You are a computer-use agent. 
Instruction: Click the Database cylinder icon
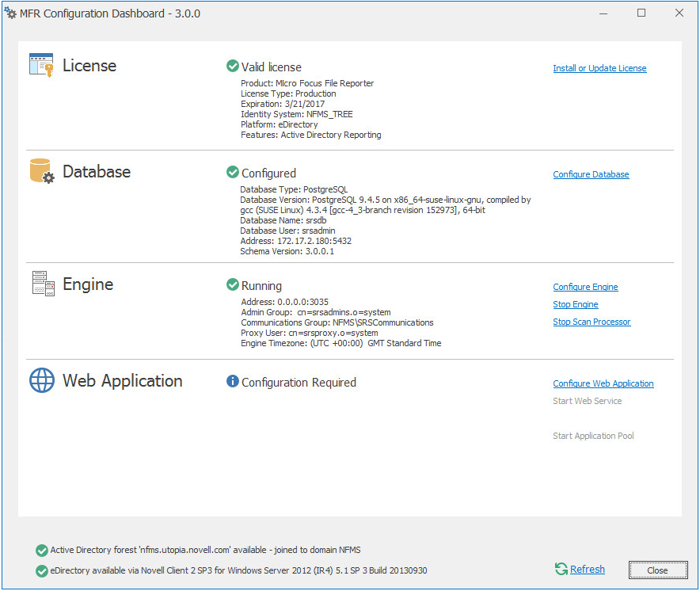click(x=42, y=171)
